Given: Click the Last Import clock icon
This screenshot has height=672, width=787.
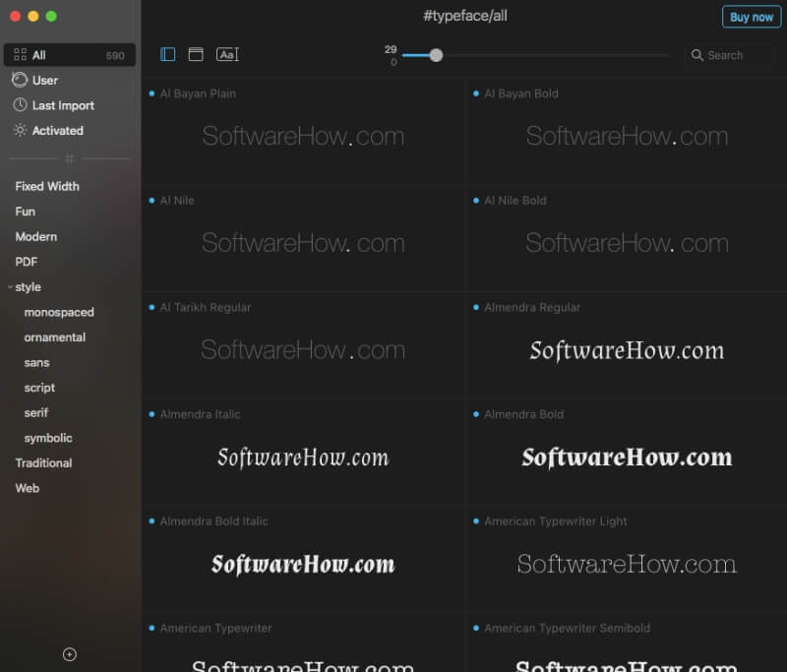Looking at the screenshot, I should tap(20, 105).
